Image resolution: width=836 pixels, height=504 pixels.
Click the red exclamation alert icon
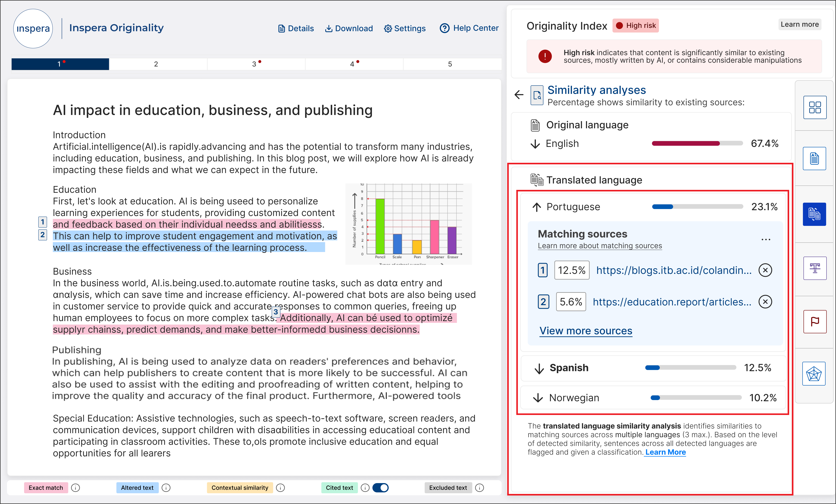[545, 56]
